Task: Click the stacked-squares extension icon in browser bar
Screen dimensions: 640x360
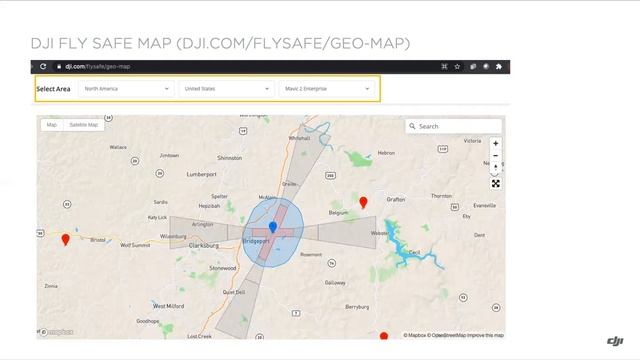Action: 473,67
